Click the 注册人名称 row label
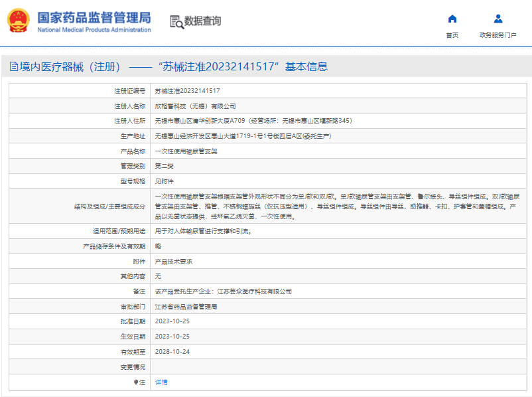This screenshot has width=532, height=397. pyautogui.click(x=129, y=106)
